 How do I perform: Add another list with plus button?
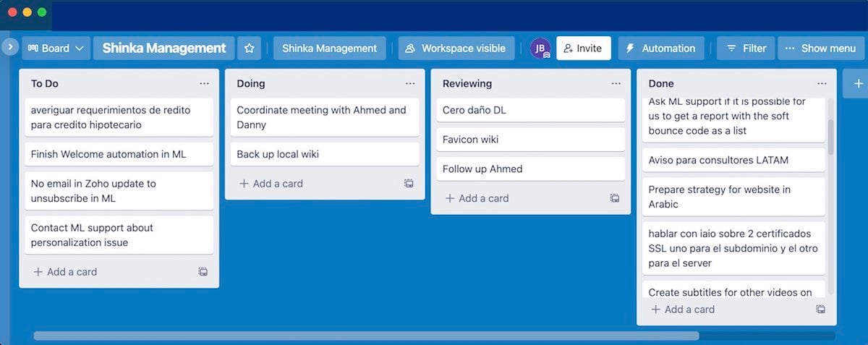pyautogui.click(x=858, y=84)
